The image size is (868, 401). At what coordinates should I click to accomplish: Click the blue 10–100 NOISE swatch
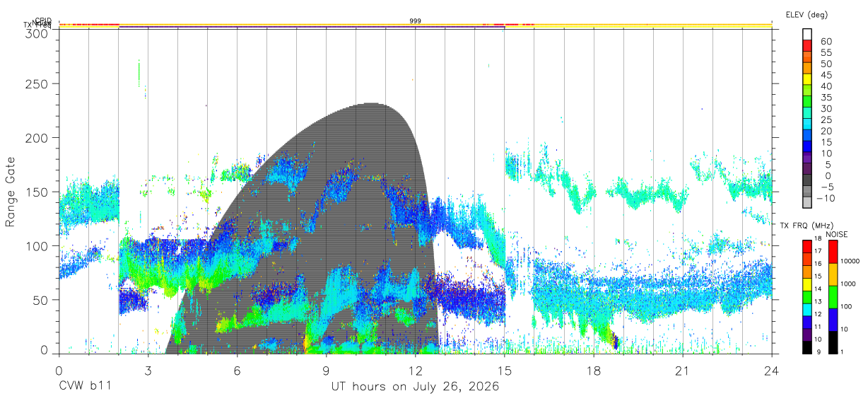pos(832,319)
